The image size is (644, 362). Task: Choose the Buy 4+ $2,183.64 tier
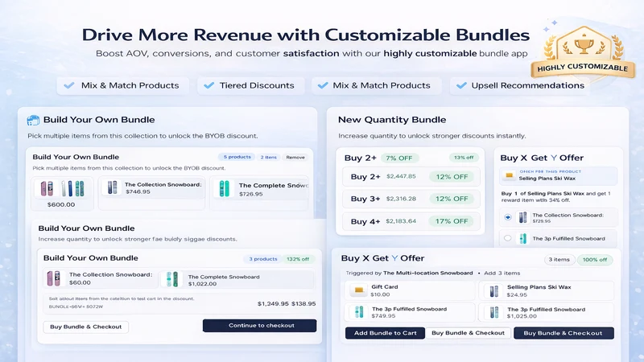411,221
